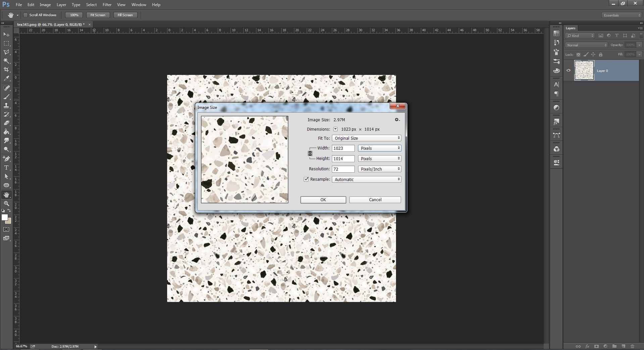Open the Height units dropdown
Viewport: 644px width, 350px height.
tap(380, 159)
